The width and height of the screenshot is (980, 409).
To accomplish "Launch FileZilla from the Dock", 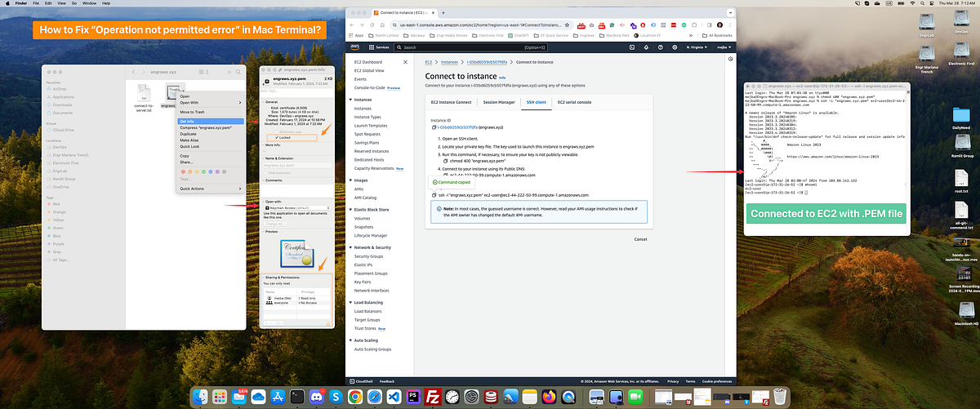I will pyautogui.click(x=433, y=397).
